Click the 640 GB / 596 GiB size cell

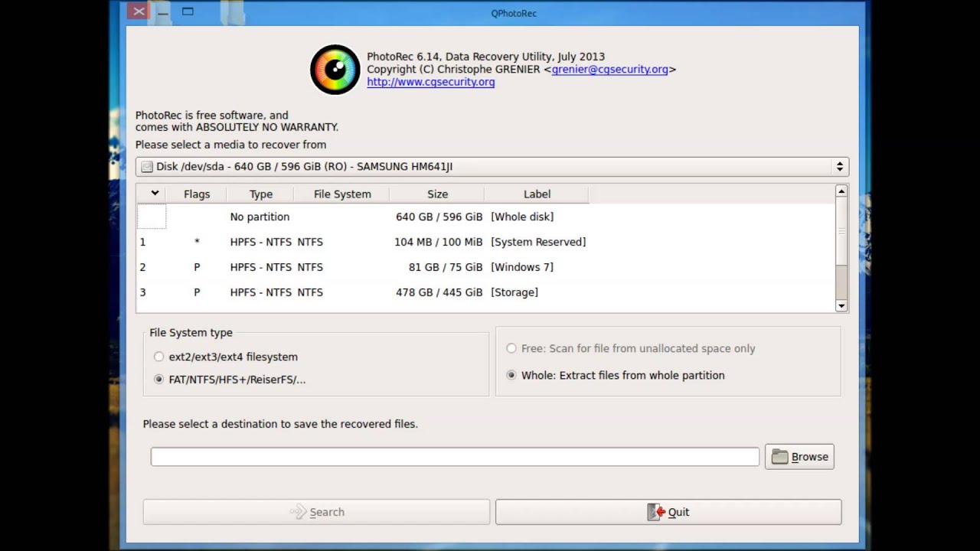(439, 217)
